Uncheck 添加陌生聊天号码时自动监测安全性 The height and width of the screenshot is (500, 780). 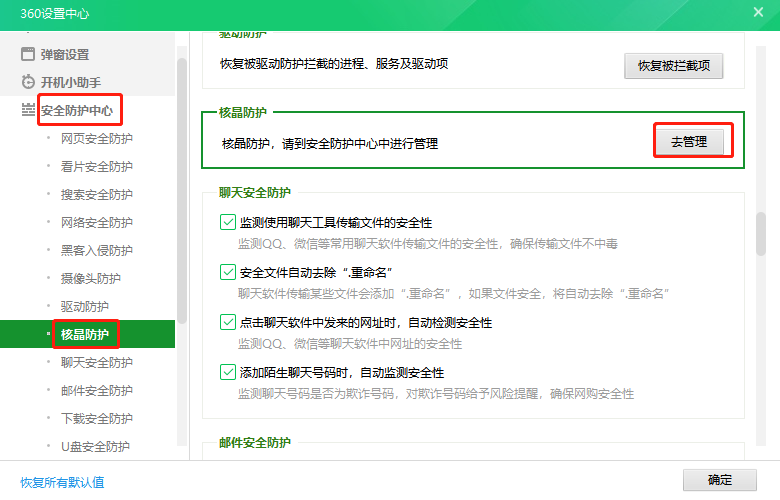click(227, 372)
